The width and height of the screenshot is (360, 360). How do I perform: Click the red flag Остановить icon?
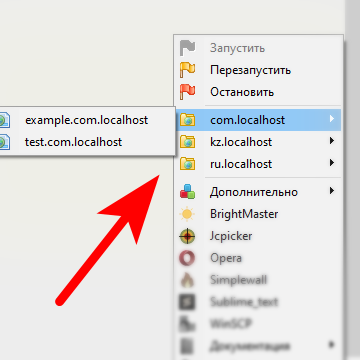[187, 92]
